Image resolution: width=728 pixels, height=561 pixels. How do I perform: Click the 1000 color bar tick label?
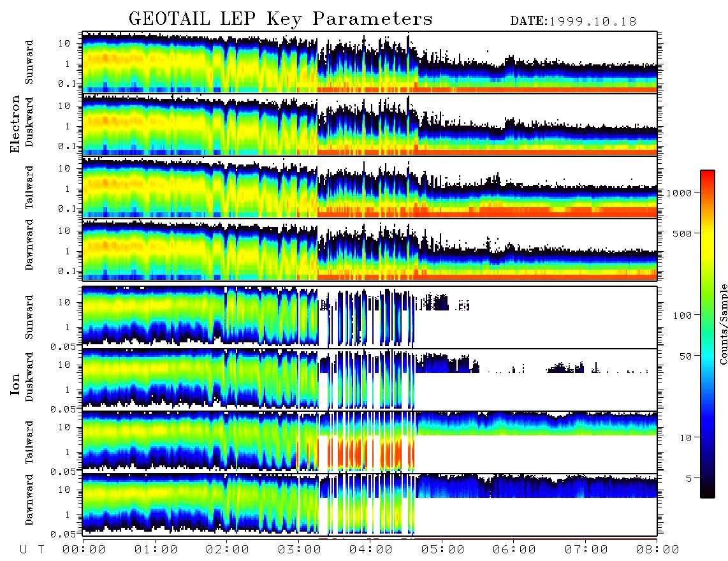coord(680,193)
